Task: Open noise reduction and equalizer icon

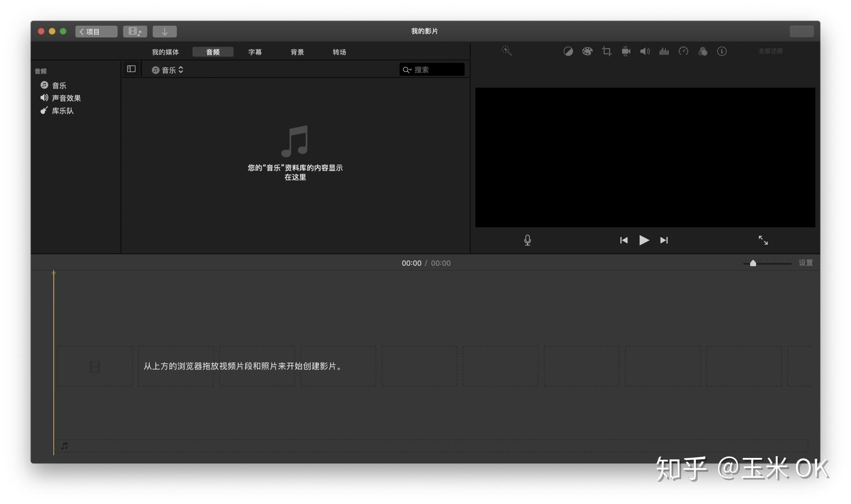Action: click(x=664, y=51)
